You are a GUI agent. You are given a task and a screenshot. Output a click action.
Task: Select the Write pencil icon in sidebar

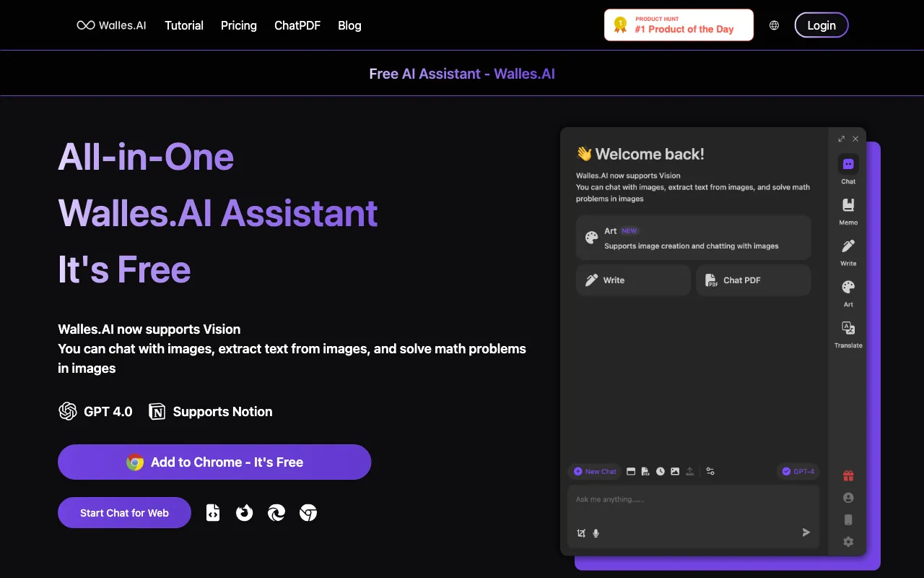coord(848,246)
